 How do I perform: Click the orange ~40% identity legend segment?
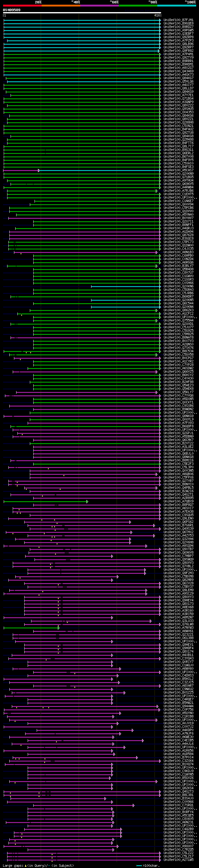click(61, 6)
